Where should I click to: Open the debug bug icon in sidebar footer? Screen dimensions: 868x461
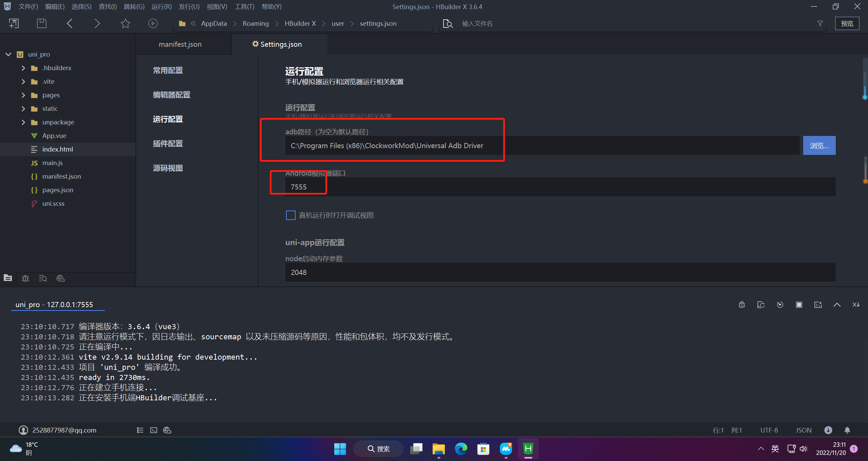click(25, 278)
